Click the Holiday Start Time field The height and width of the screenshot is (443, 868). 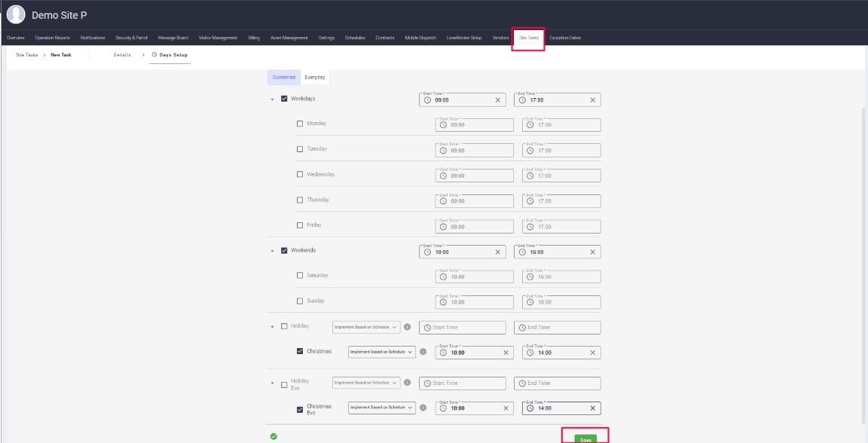[462, 327]
